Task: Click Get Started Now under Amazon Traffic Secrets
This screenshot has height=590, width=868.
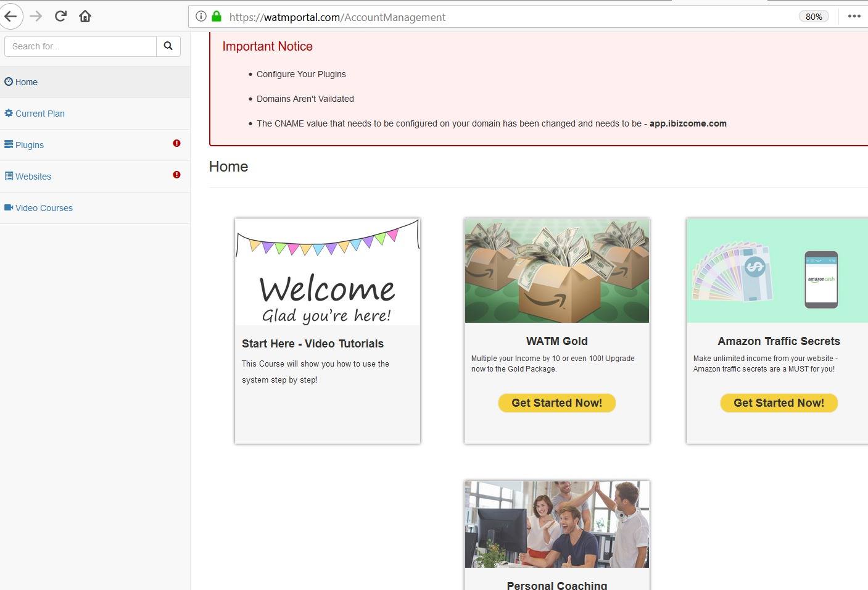Action: coord(779,403)
